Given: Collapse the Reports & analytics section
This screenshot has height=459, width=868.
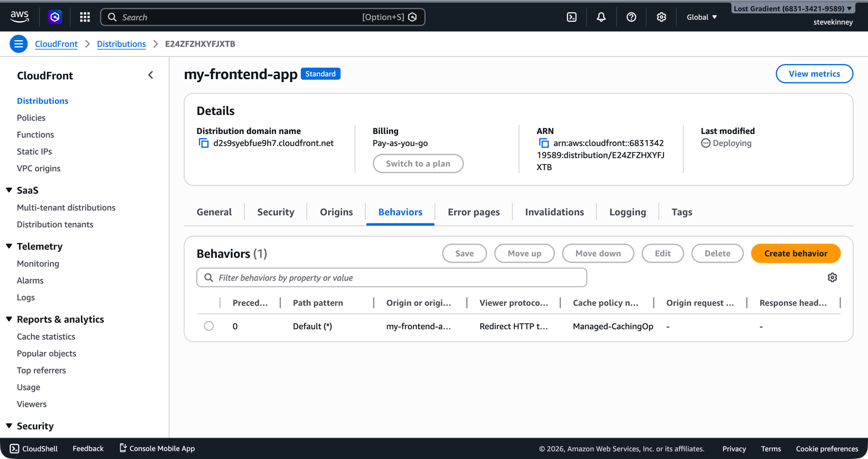Looking at the screenshot, I should click(9, 319).
